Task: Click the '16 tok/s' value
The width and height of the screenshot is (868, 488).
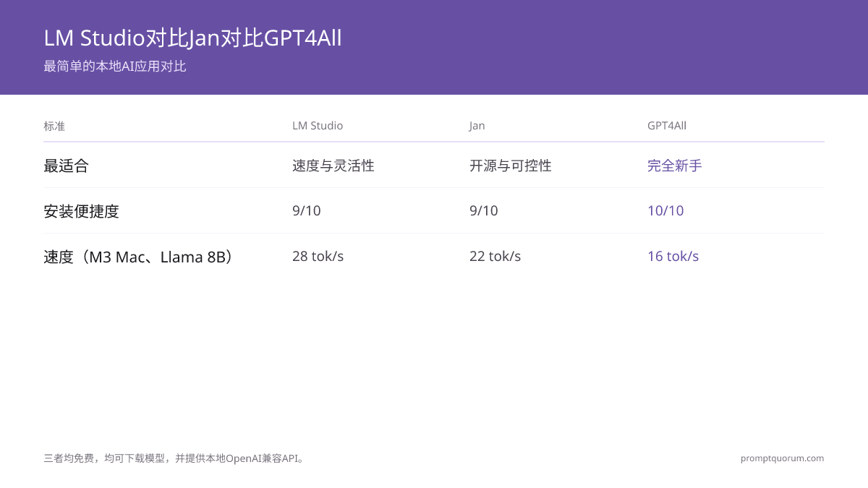Action: pos(673,257)
